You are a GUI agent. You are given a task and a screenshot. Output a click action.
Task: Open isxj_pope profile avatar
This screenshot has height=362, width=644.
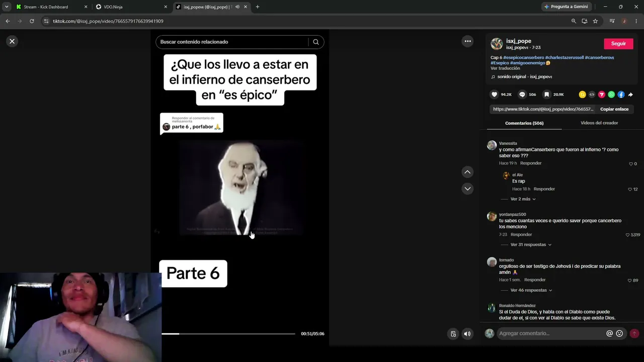pos(497,44)
